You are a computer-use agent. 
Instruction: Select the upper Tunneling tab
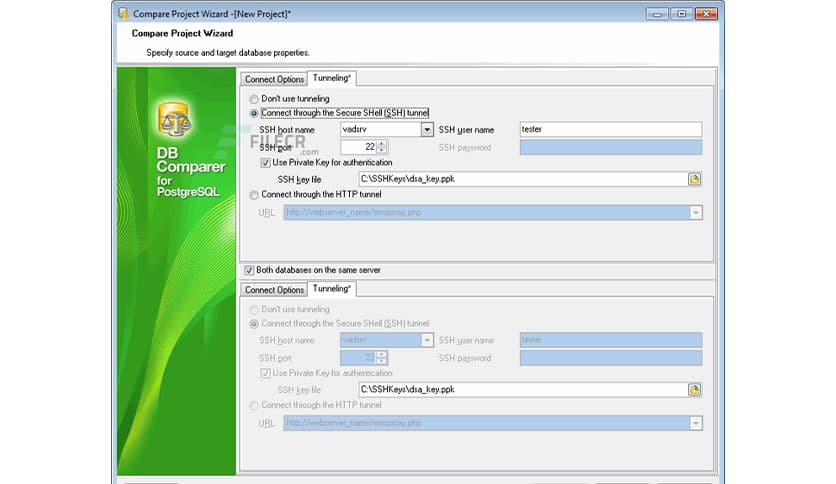[x=332, y=78]
